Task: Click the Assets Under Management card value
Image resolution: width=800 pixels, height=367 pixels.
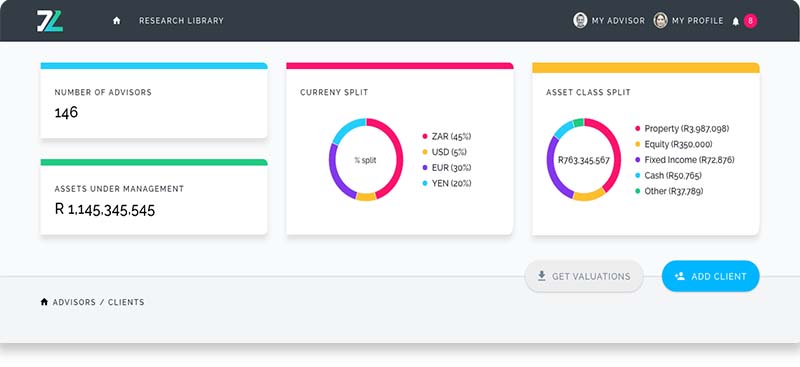Action: tap(105, 210)
